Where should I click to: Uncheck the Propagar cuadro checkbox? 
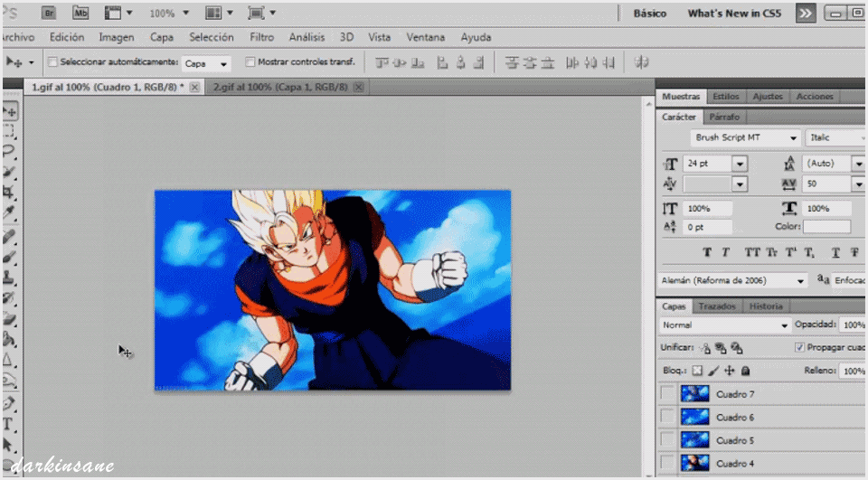pos(799,347)
